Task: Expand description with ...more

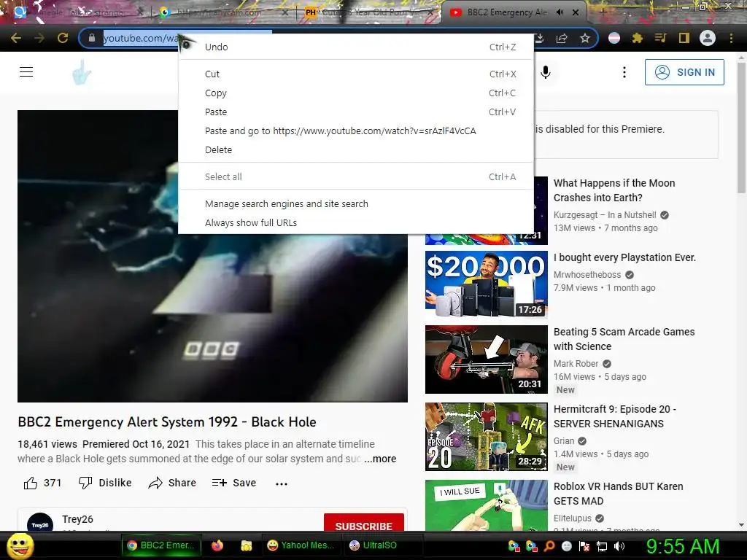Action: (380, 459)
